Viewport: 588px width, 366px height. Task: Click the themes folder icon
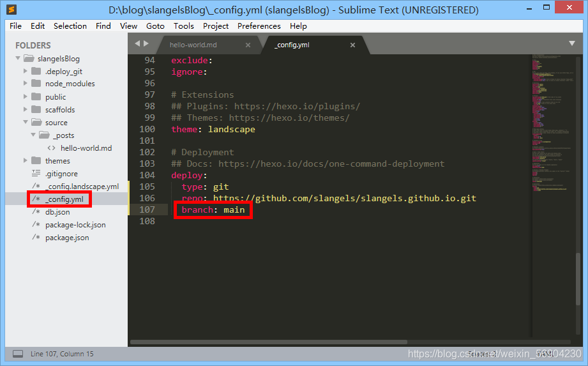(x=36, y=160)
